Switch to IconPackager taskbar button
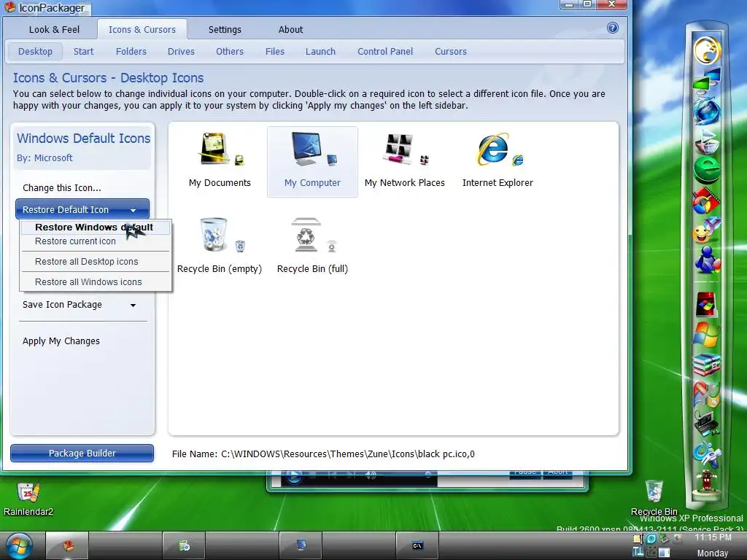This screenshot has height=560, width=747. pos(68,545)
